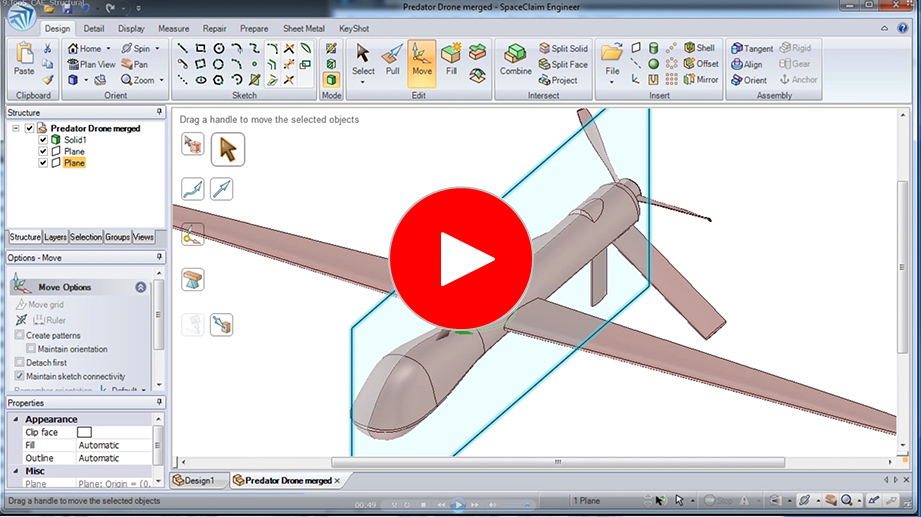921x517 pixels.
Task: Close the Predator Drone merged tab
Action: [337, 481]
